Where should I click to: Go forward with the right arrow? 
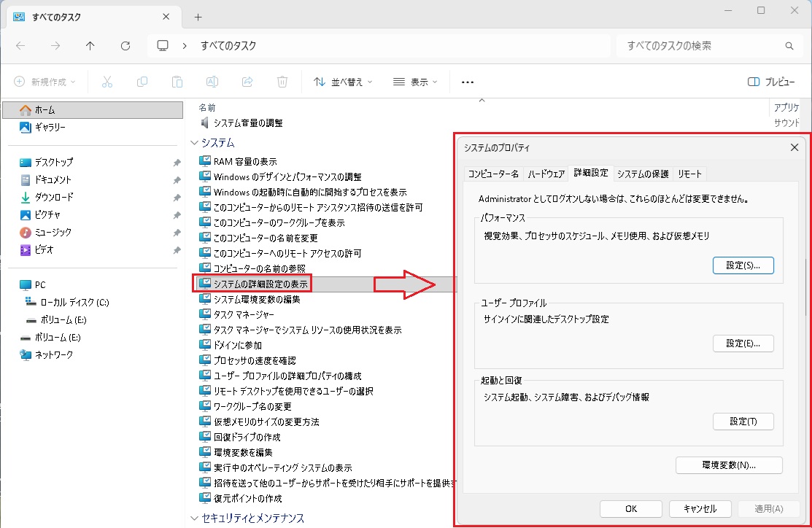[x=55, y=45]
